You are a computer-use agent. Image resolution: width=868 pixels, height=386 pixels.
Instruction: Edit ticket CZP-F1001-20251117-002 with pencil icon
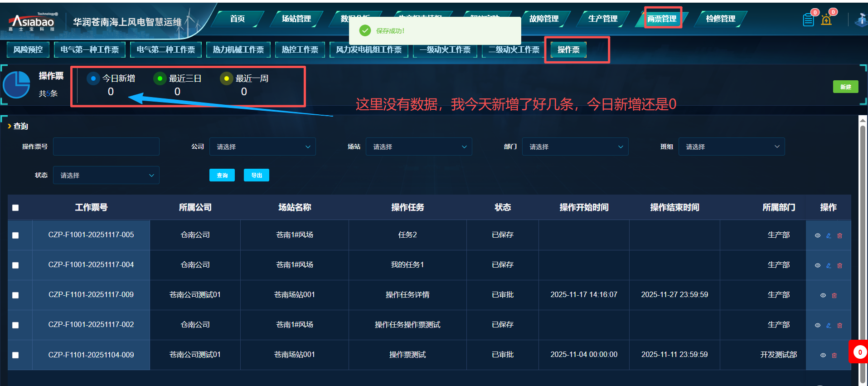click(x=829, y=325)
